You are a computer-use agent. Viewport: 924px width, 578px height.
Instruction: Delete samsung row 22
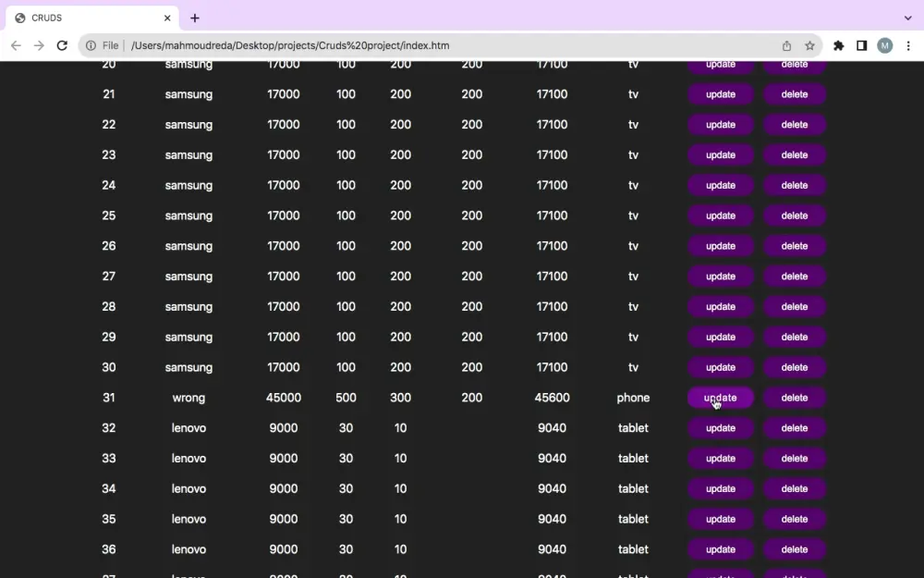click(x=795, y=125)
